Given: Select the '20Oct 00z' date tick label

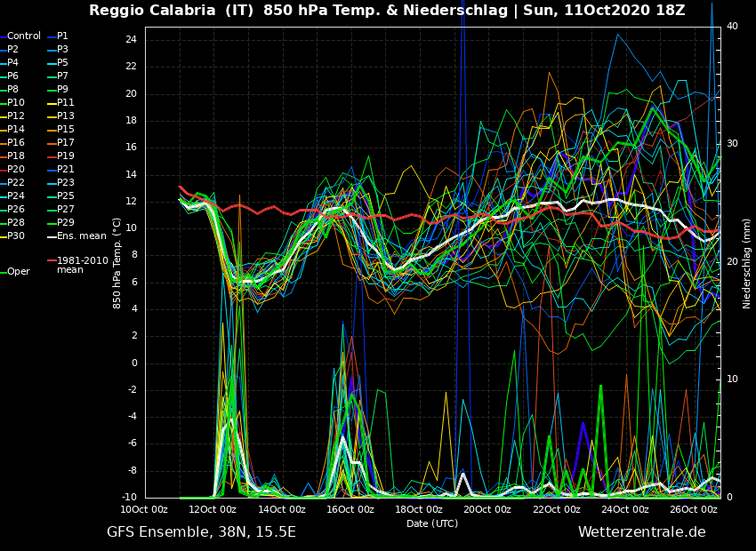Looking at the screenshot, I should click(487, 509).
